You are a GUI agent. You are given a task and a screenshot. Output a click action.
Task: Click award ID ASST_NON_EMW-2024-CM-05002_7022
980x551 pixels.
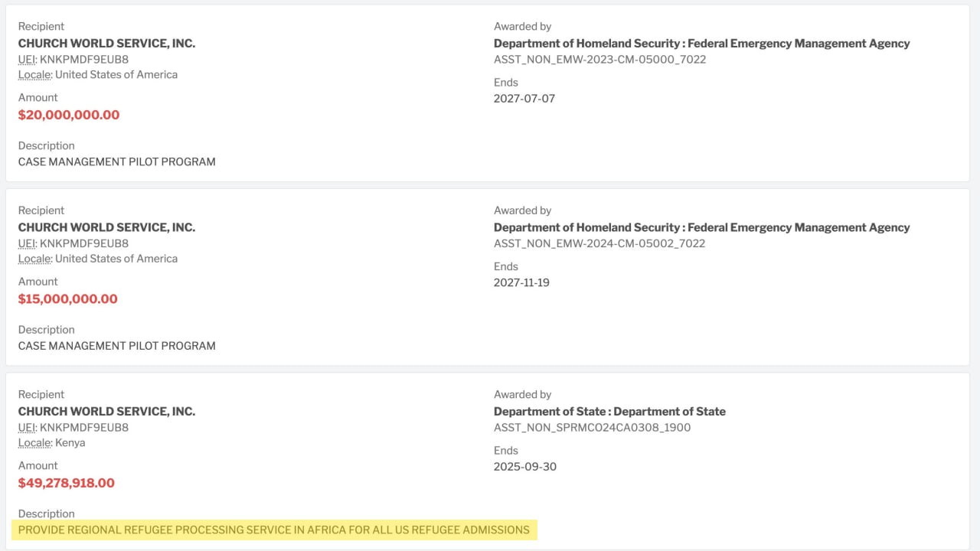pos(599,243)
